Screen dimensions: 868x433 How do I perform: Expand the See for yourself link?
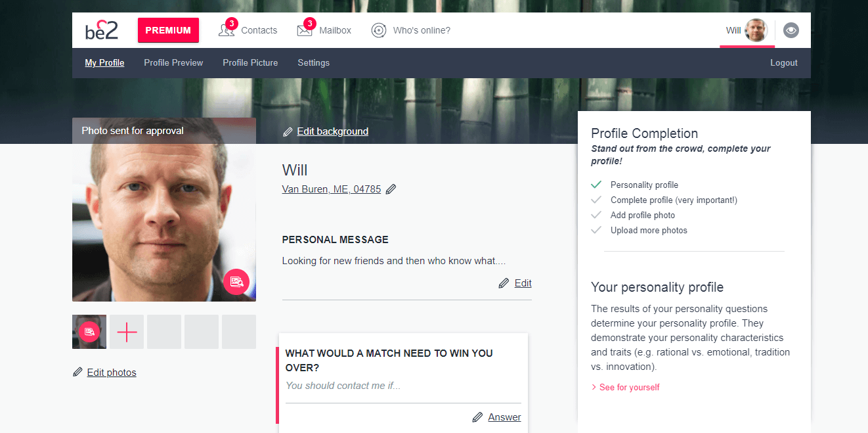pos(626,388)
